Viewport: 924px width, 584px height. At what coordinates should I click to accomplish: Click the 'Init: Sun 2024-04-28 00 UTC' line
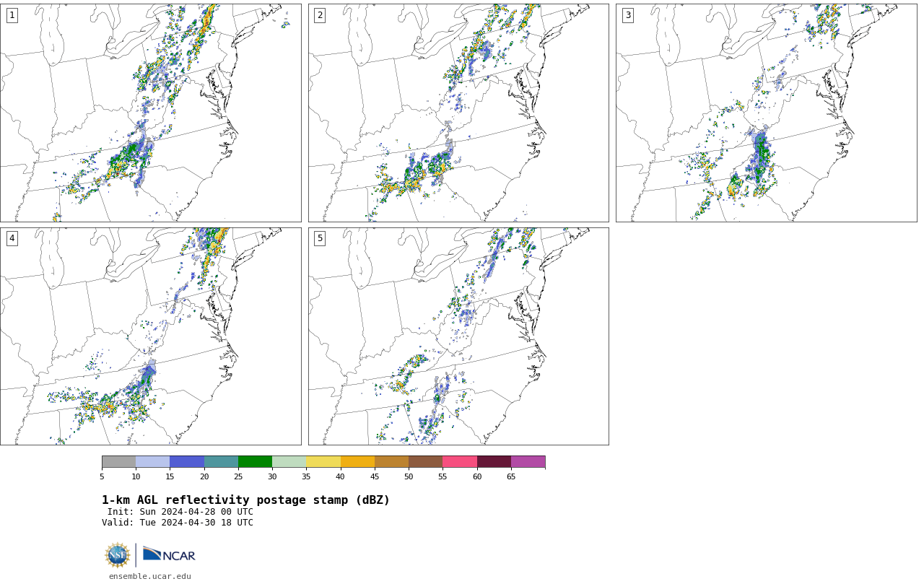coord(180,512)
